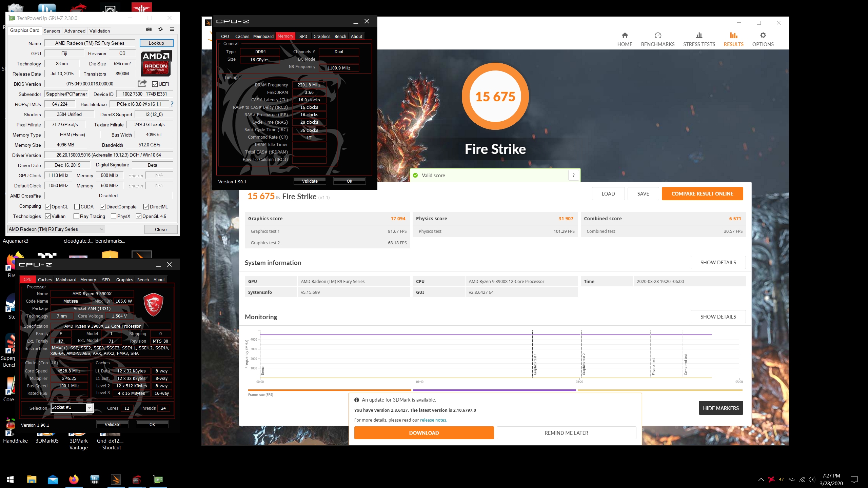Open 3DMark taskbar icon

coord(116,480)
